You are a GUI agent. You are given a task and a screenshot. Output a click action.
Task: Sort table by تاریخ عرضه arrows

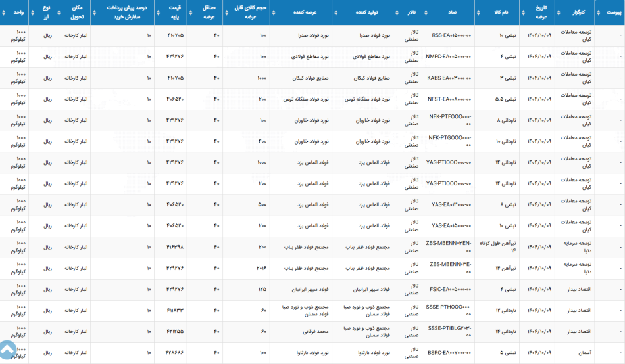point(524,12)
